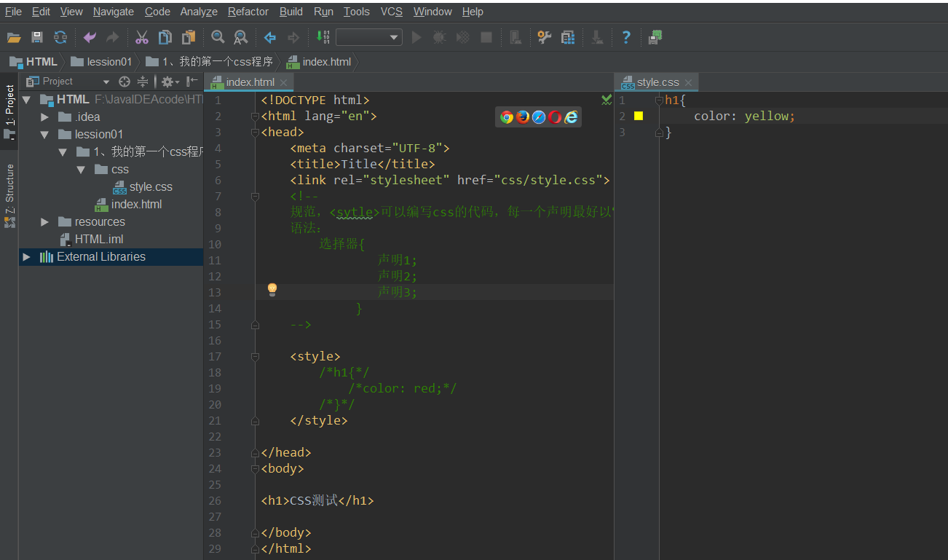948x560 pixels.
Task: Expand the resources folder
Action: coord(45,222)
